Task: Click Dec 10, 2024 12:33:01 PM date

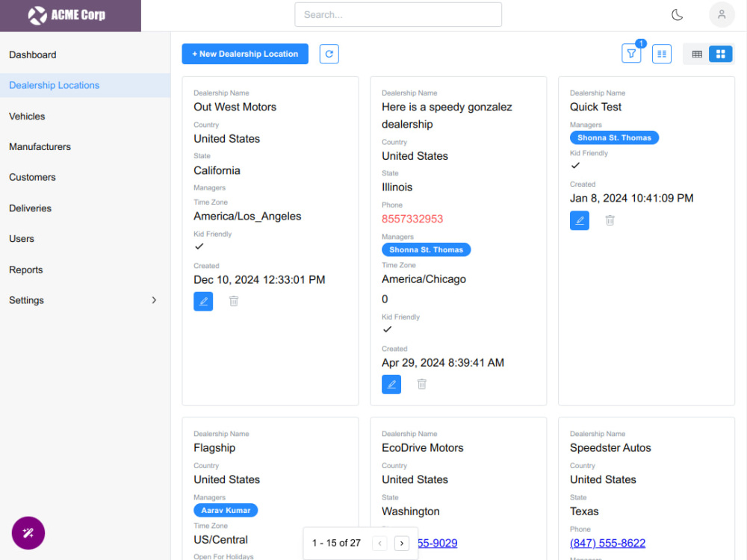Action: [x=259, y=279]
